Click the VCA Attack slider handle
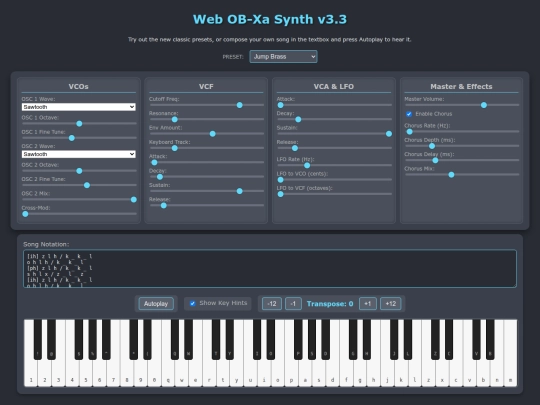The image size is (540, 405). click(x=281, y=105)
